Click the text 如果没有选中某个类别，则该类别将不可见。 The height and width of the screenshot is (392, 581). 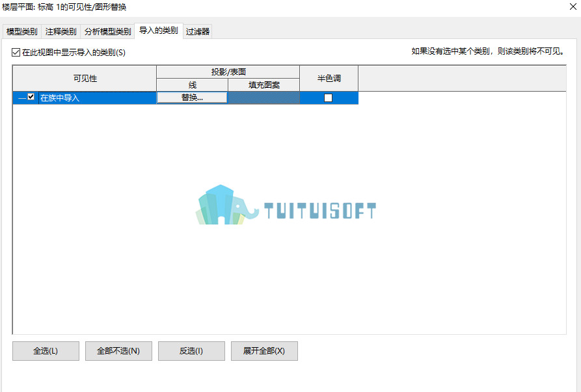point(487,51)
